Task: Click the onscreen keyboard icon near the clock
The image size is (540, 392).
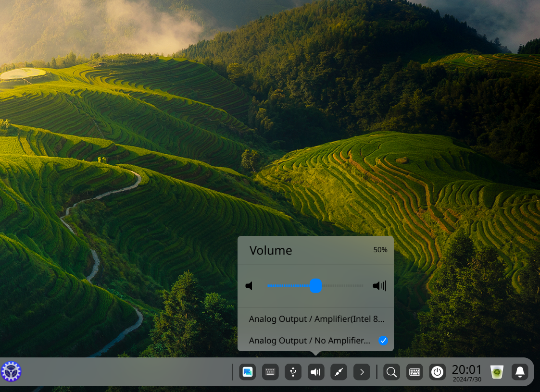Action: pos(414,372)
